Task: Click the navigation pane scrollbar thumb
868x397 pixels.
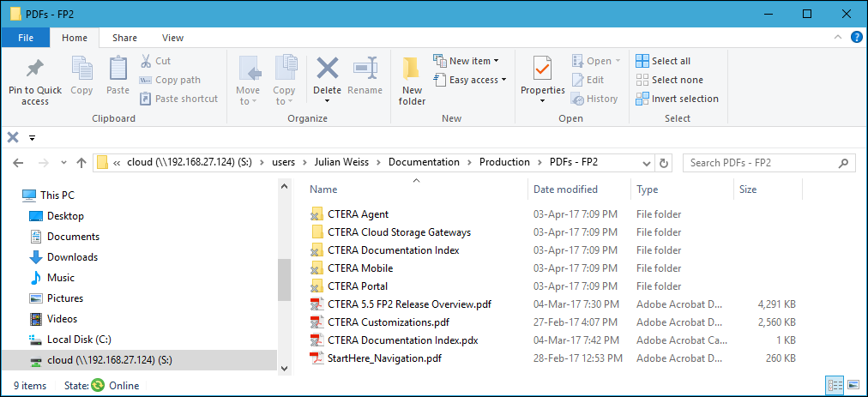Action: click(284, 280)
